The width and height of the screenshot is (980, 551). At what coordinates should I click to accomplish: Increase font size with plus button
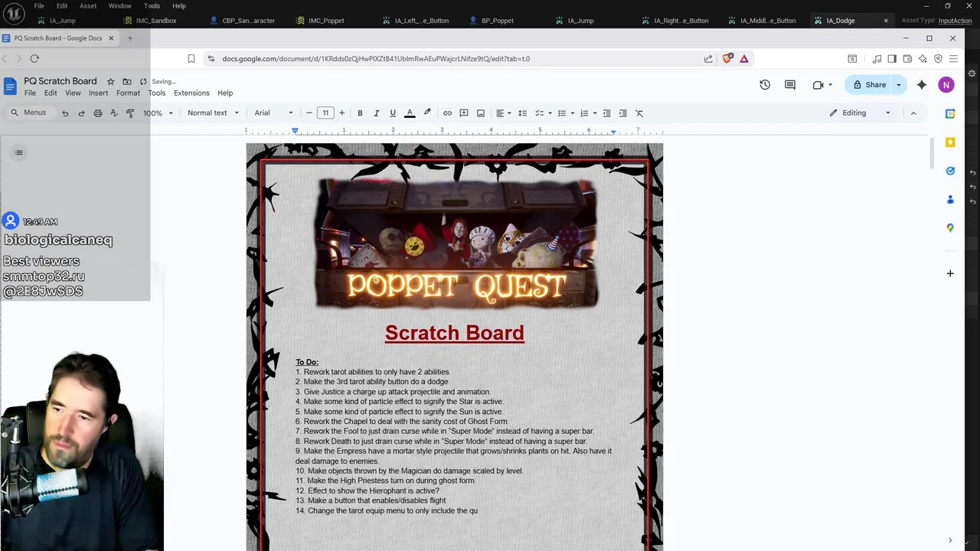point(341,113)
